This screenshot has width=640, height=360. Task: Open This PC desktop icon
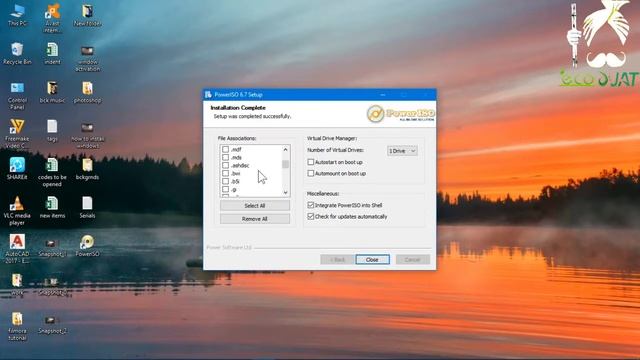pyautogui.click(x=17, y=16)
